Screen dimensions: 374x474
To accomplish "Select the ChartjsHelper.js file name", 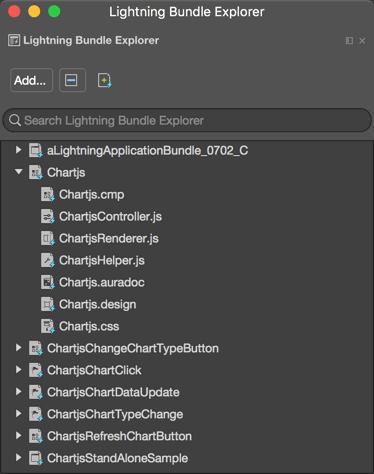I will tap(102, 261).
